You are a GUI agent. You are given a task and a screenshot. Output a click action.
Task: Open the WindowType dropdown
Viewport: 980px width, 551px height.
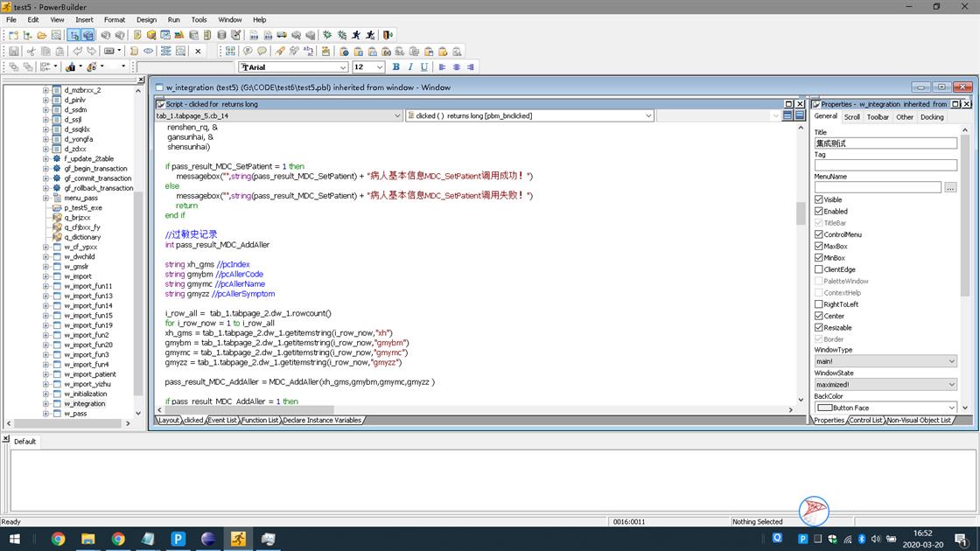point(951,361)
